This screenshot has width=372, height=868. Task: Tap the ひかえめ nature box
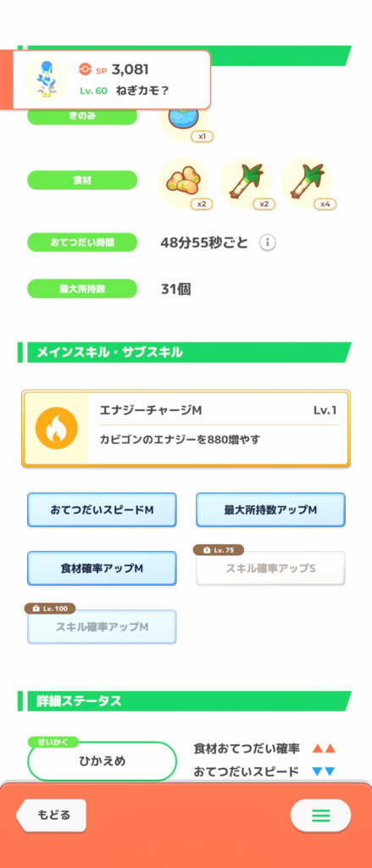102,760
